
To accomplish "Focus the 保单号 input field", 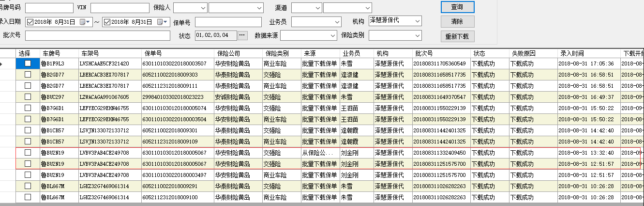I will 228,22.
